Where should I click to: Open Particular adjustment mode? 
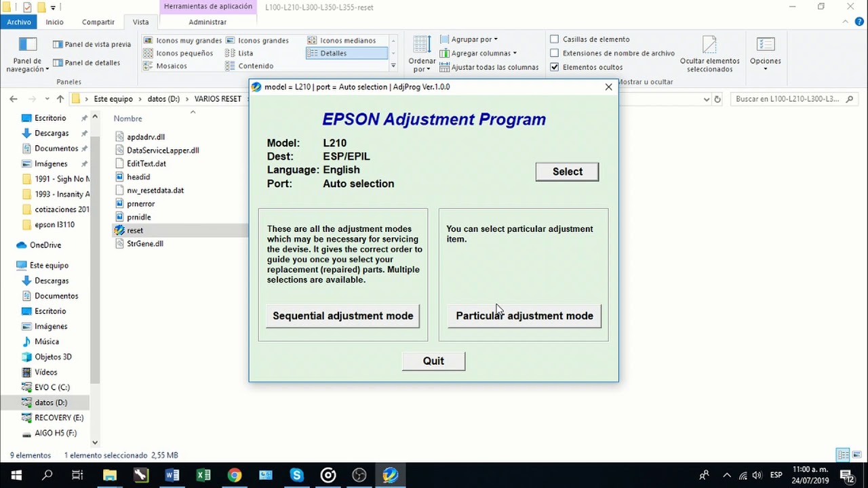coord(524,316)
